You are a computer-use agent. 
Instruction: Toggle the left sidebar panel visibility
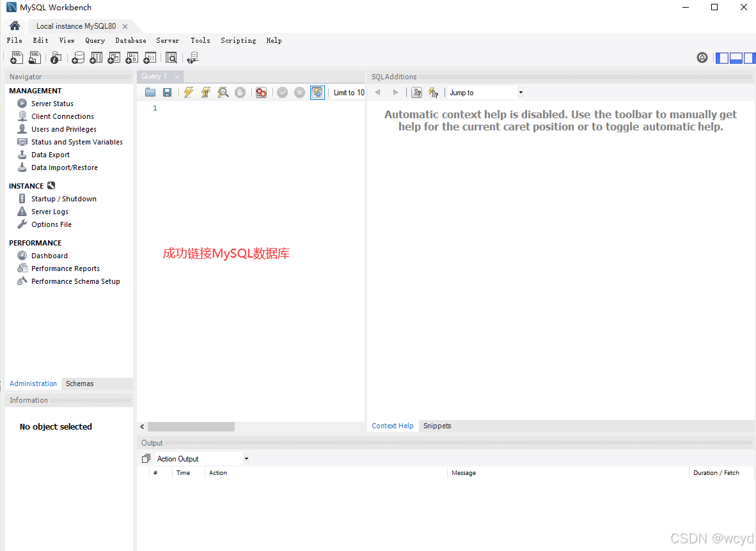[721, 58]
